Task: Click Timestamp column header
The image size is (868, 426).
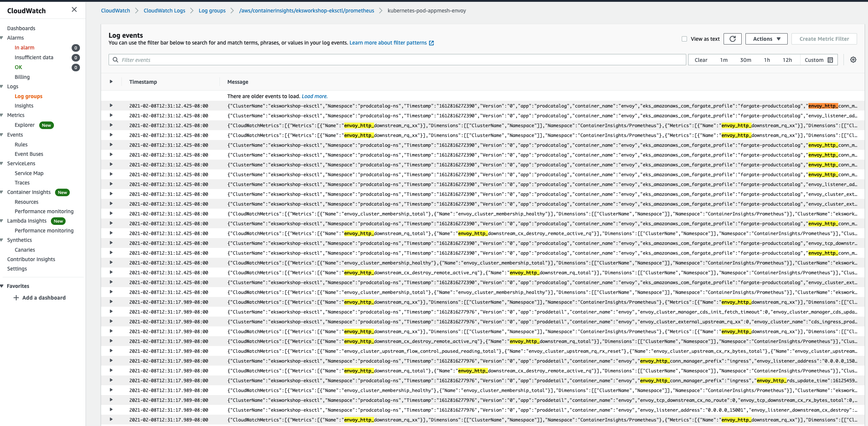Action: pos(143,82)
